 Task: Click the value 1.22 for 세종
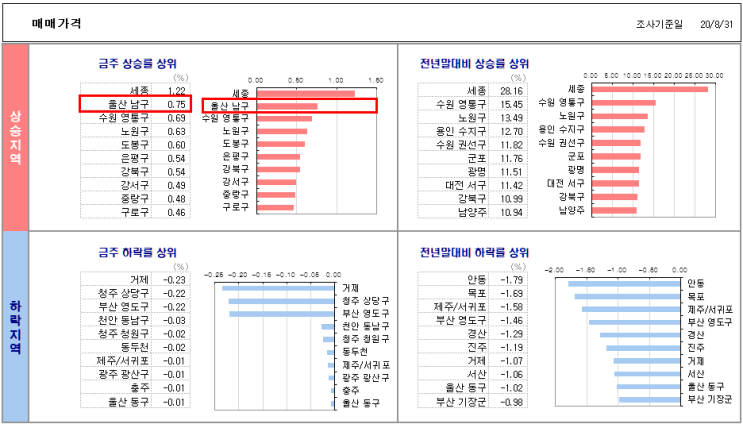click(176, 90)
